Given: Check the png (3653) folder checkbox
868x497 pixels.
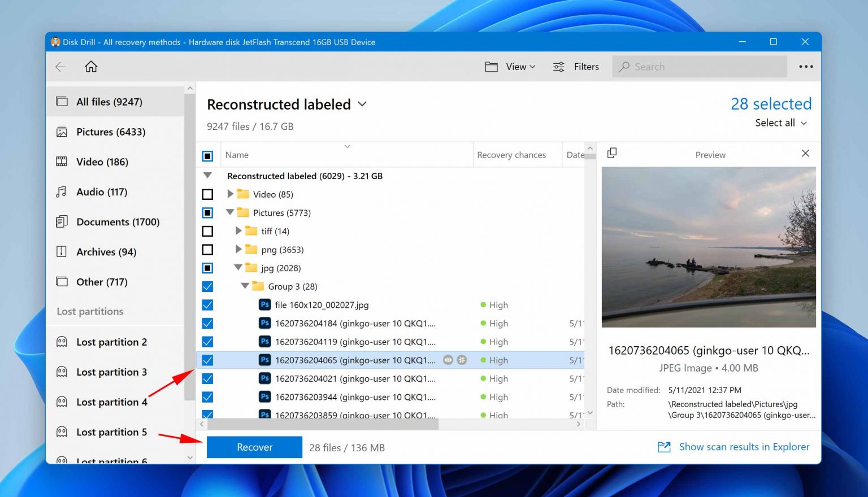Looking at the screenshot, I should tap(207, 249).
